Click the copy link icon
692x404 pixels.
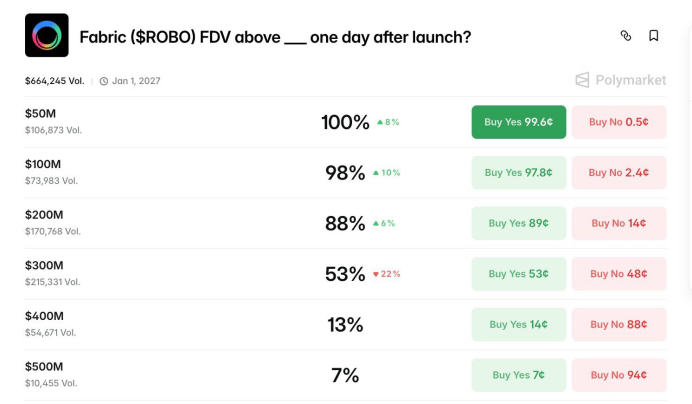click(x=626, y=36)
